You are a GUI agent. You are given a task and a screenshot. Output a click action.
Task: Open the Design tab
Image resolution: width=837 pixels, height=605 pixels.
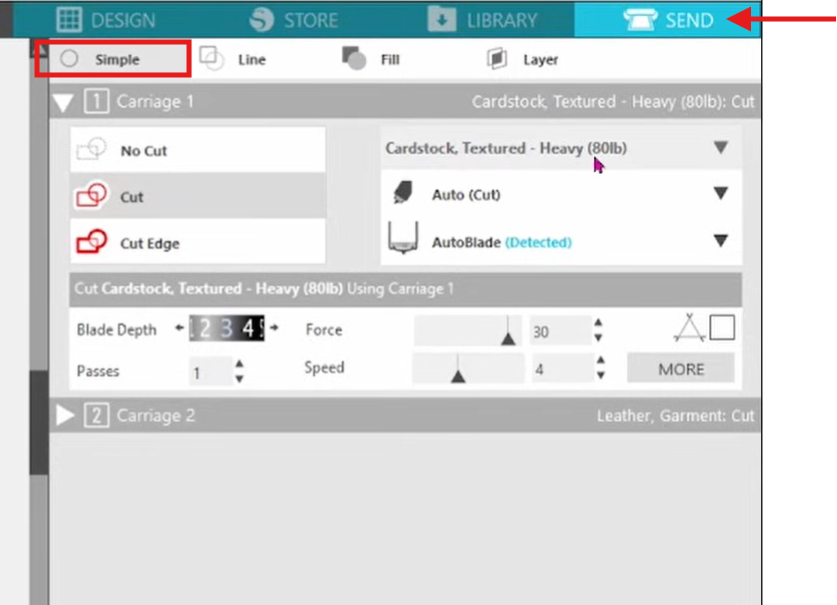pyautogui.click(x=105, y=19)
